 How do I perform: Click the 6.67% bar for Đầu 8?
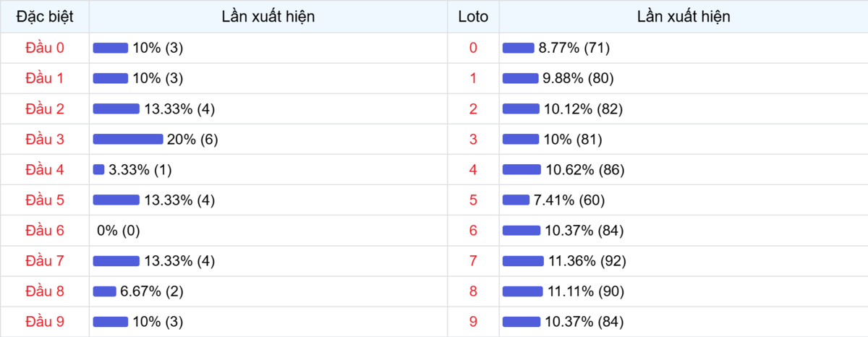(x=105, y=291)
